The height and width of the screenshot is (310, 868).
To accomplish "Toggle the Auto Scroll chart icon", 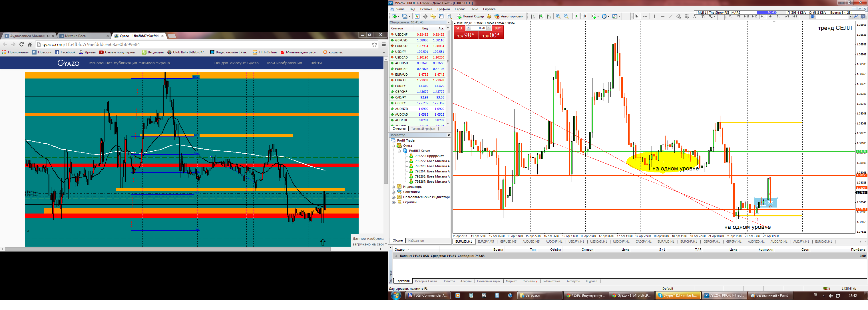I will pyautogui.click(x=576, y=16).
